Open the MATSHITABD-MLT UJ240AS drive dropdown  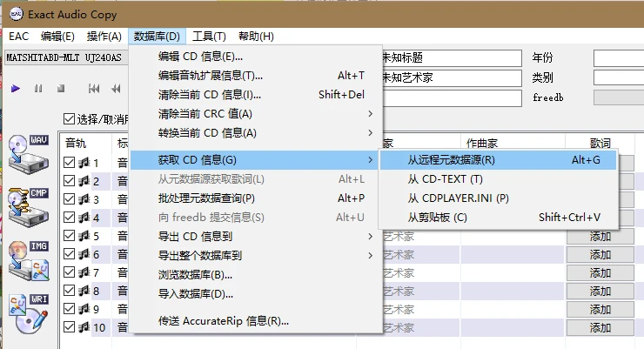[x=66, y=57]
